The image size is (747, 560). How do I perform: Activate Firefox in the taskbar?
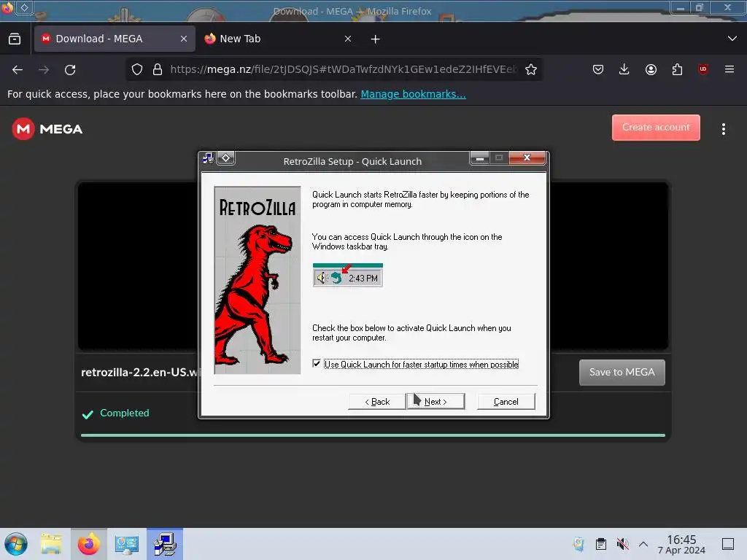tap(88, 544)
